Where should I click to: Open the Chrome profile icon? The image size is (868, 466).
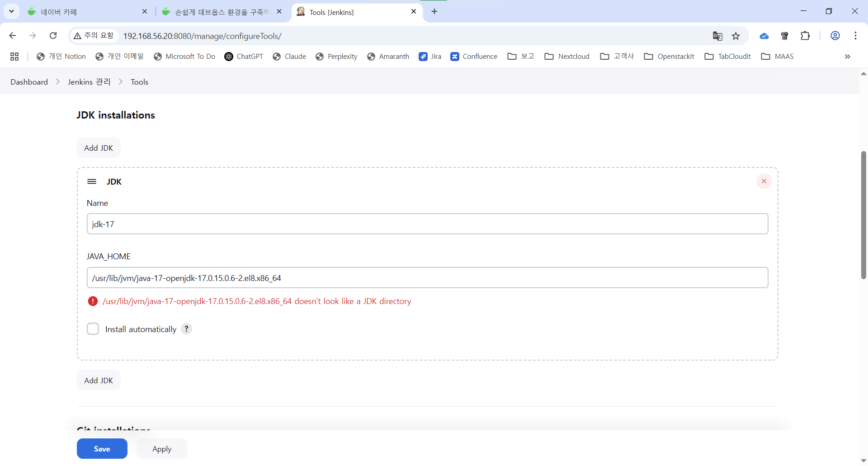835,36
